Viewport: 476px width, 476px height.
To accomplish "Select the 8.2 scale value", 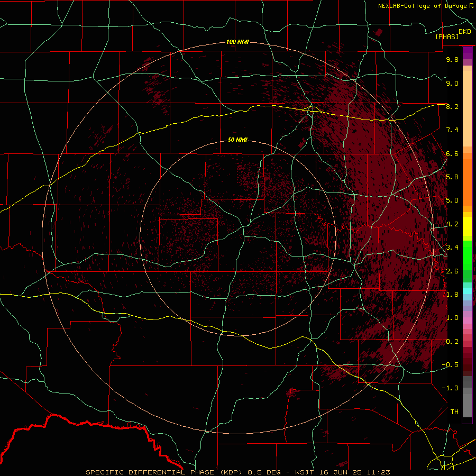I will 452,106.
